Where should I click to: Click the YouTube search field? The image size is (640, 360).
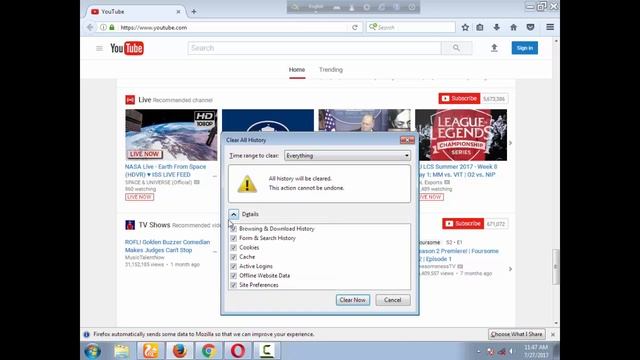click(314, 48)
